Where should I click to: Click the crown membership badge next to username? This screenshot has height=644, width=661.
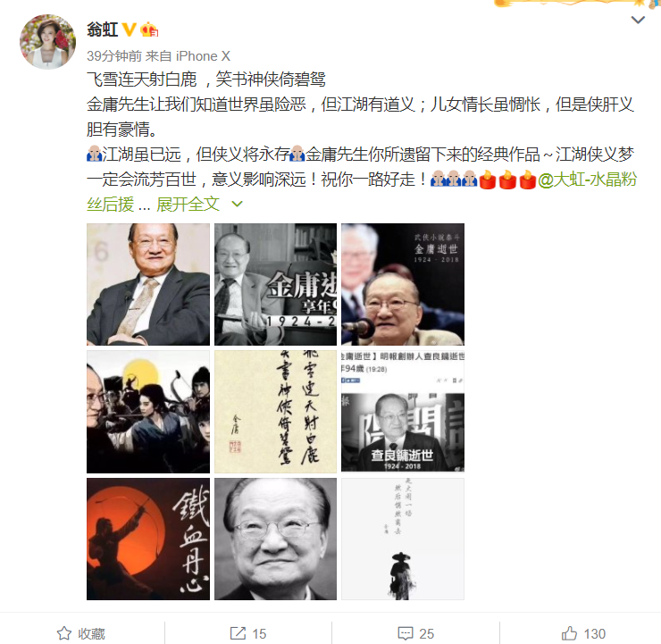(149, 29)
